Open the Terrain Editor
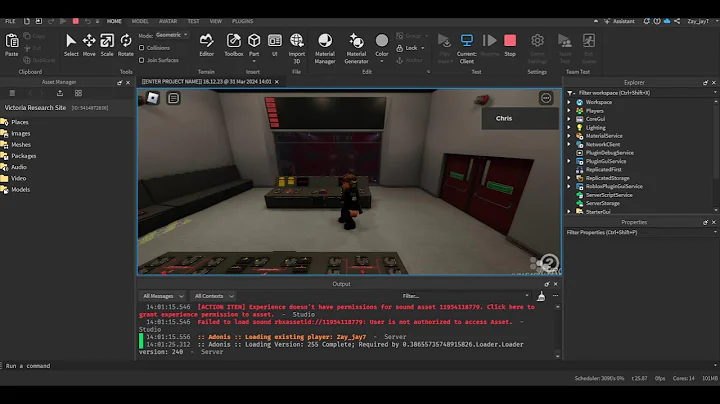 click(207, 45)
